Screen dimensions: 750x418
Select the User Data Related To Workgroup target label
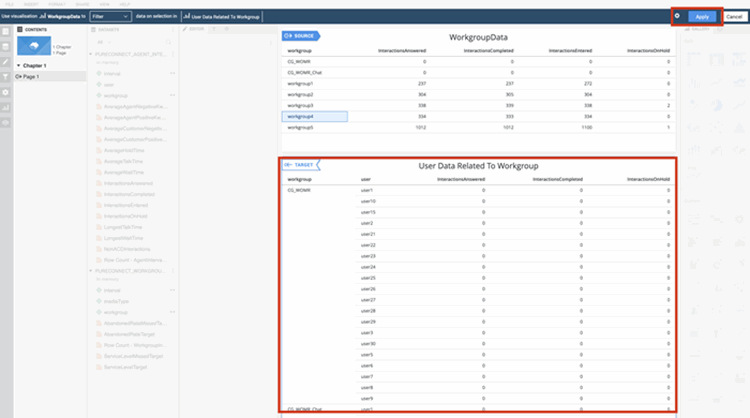222,17
